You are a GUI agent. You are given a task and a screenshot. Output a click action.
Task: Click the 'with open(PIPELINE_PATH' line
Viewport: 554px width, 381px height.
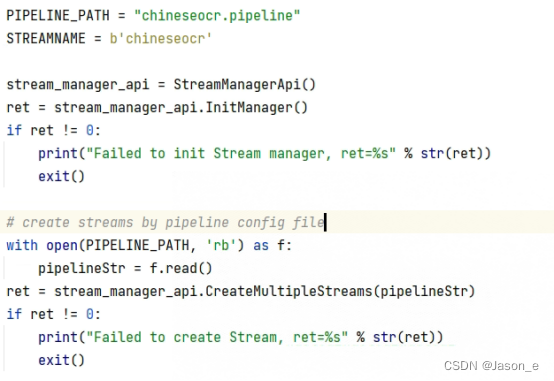click(x=149, y=245)
